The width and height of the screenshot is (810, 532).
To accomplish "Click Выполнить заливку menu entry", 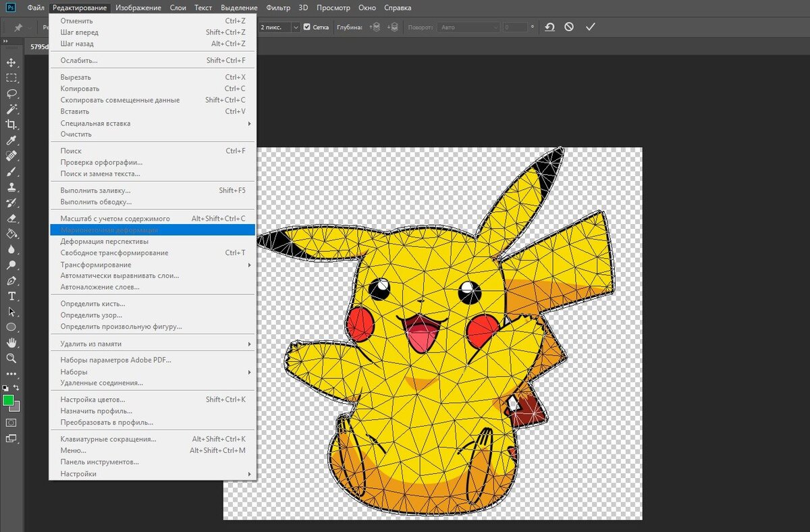I will tap(95, 190).
